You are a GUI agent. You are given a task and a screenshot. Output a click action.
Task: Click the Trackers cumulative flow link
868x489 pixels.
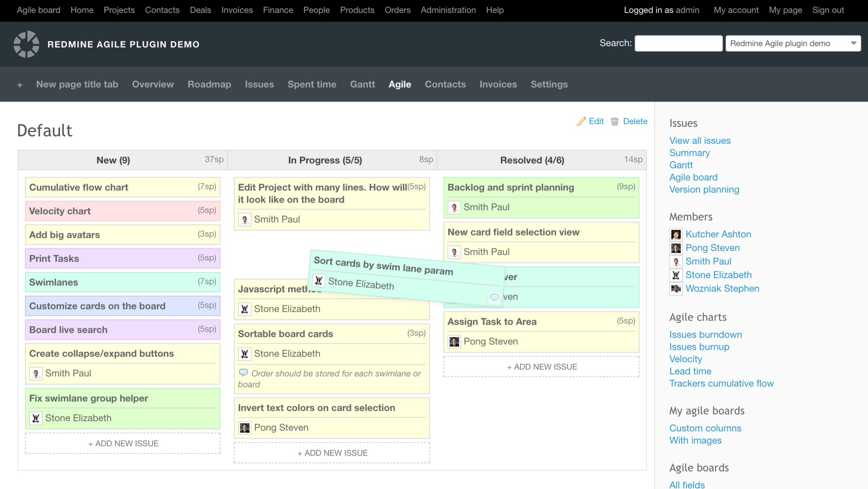point(722,383)
